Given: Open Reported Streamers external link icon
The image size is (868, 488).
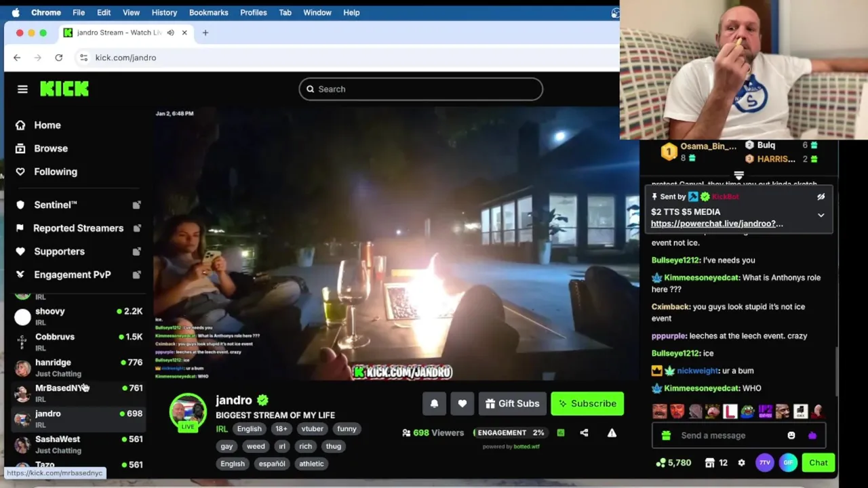Looking at the screenshot, I should pos(136,228).
